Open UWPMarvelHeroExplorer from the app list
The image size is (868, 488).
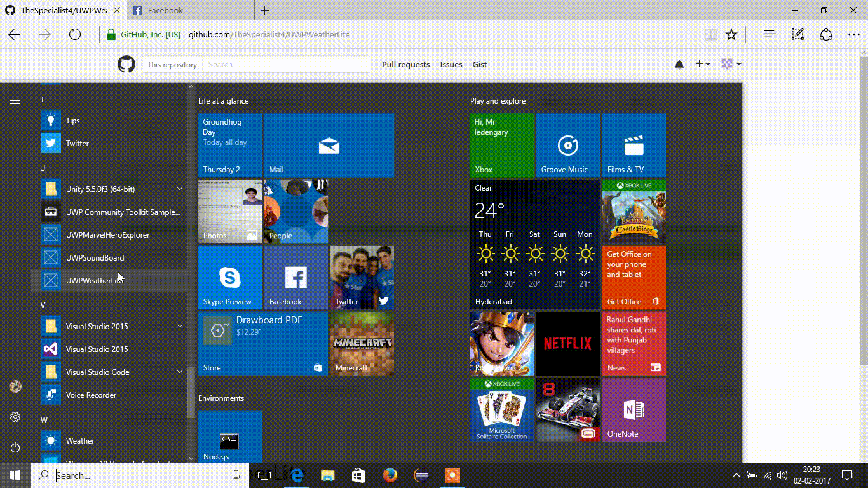[109, 234]
